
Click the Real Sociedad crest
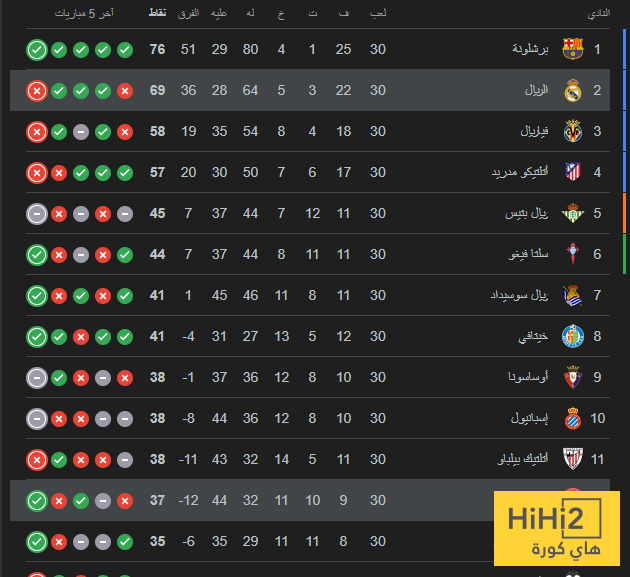[x=573, y=295]
